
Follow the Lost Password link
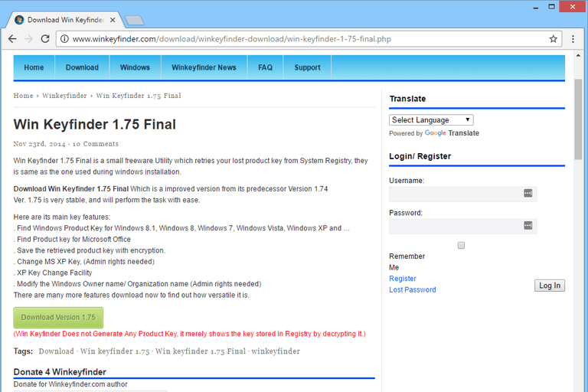(x=413, y=289)
